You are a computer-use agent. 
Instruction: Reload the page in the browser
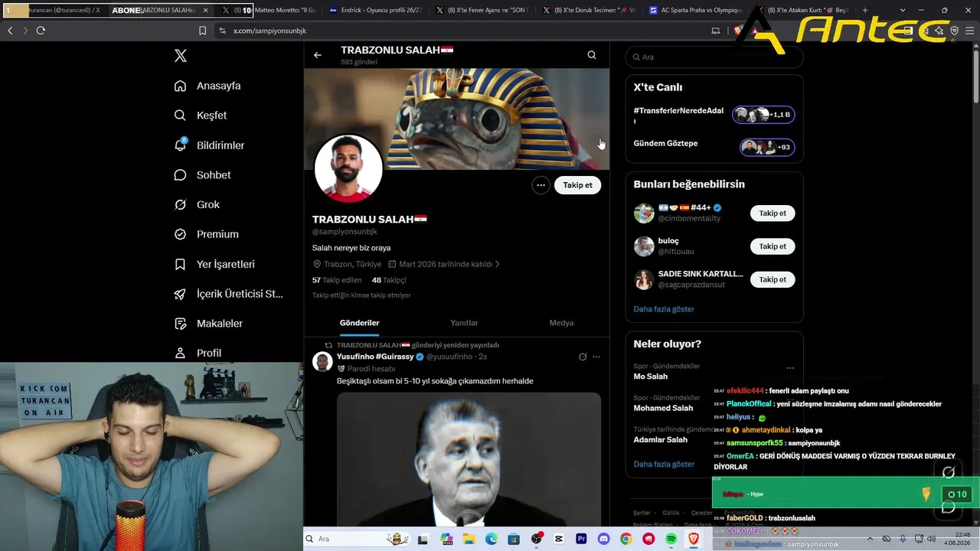(41, 31)
